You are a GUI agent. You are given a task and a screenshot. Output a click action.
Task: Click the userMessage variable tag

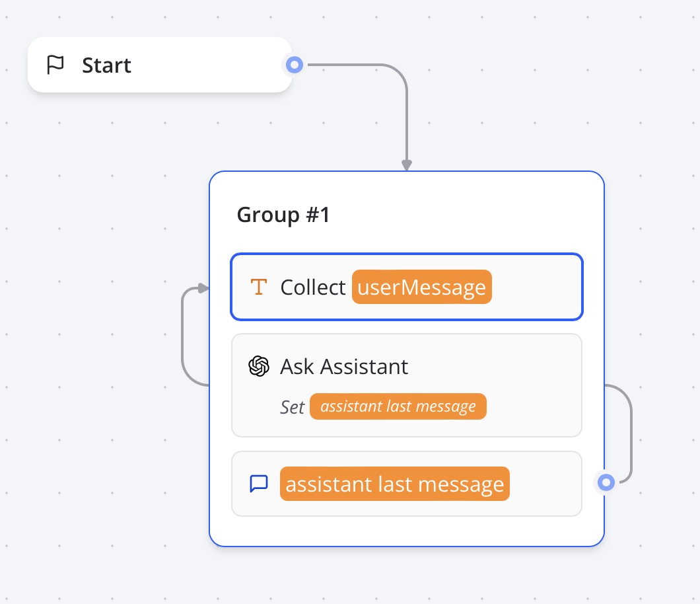point(421,287)
